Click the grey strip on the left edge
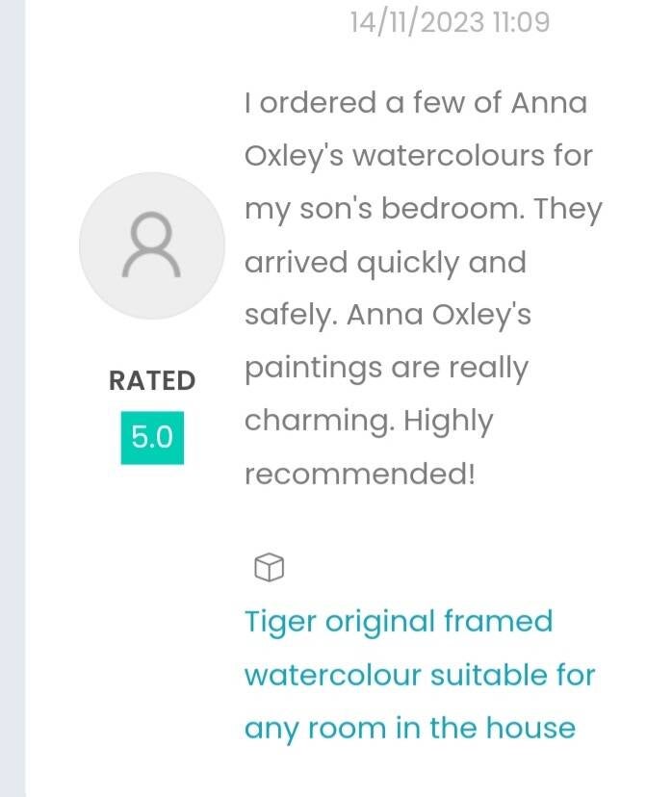Screen dimensions: 672x797 [x=12, y=398]
